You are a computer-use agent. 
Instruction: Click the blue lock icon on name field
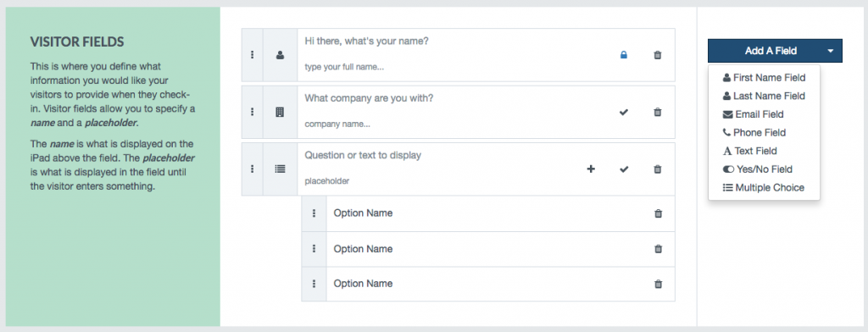click(x=624, y=55)
